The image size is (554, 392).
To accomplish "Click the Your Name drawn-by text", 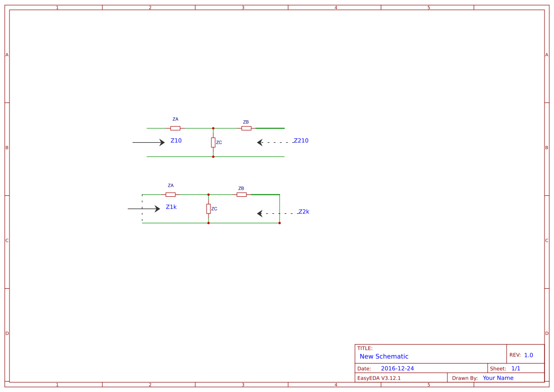I will (498, 378).
